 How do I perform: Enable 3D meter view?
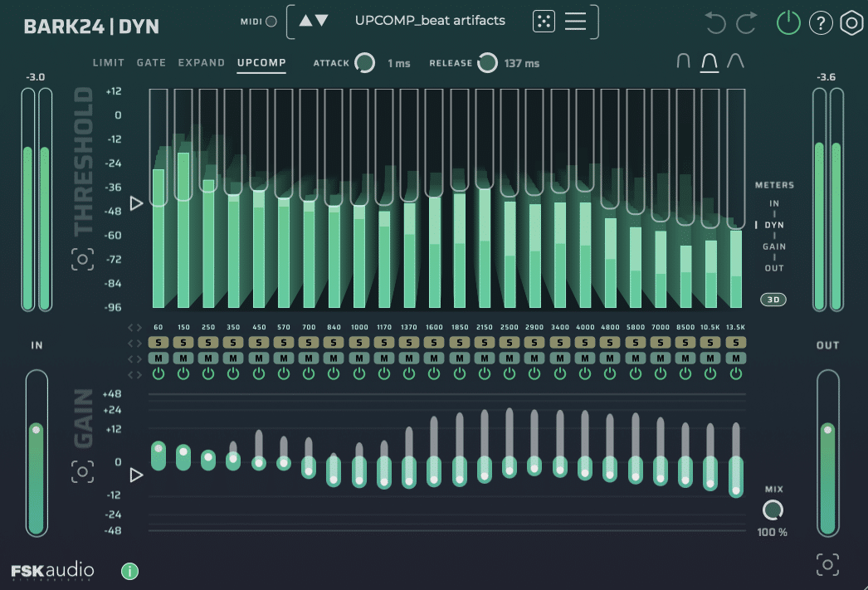tap(773, 300)
